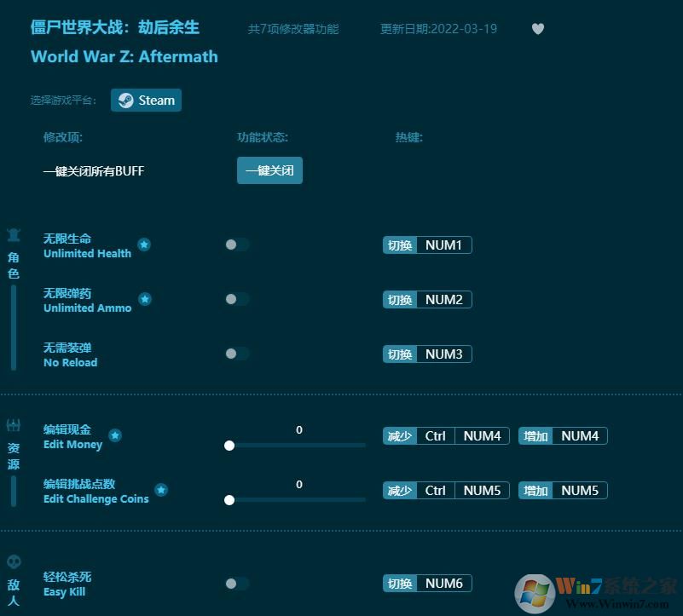Select the 资源 resources category icon
Viewport: 683px width, 616px height.
(x=13, y=423)
